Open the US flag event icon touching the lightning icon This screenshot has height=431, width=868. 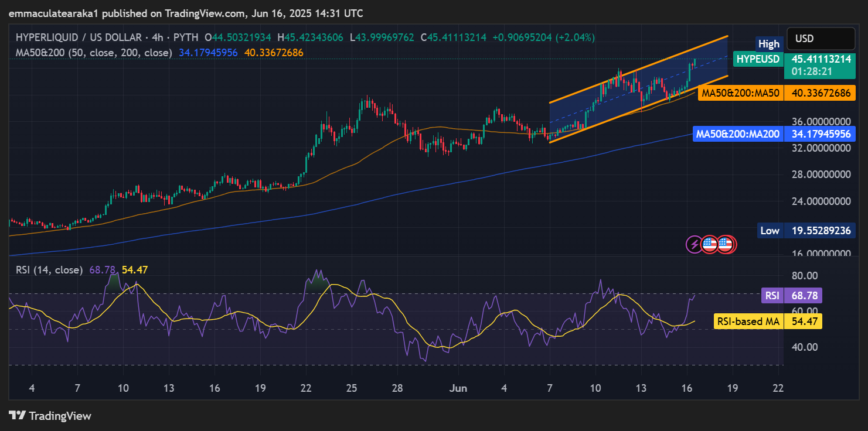tap(710, 244)
